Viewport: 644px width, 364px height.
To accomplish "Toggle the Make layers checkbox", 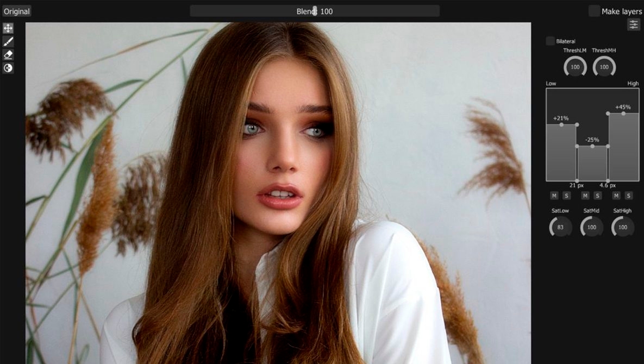I will pyautogui.click(x=593, y=10).
